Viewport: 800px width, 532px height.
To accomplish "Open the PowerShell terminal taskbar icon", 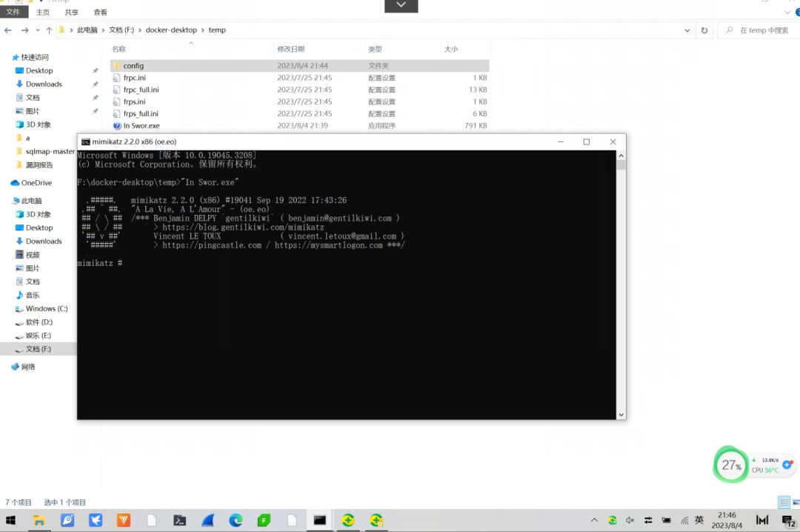I will (x=179, y=520).
